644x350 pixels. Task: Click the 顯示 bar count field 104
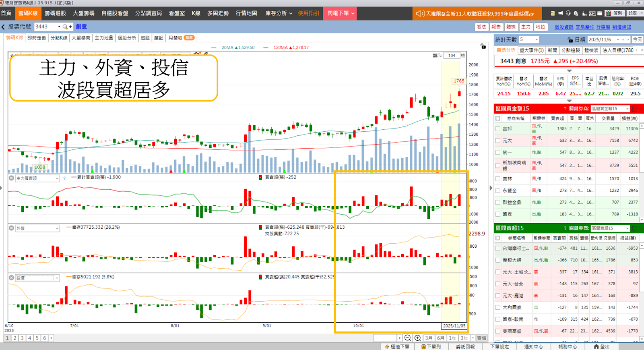pyautogui.click(x=452, y=56)
